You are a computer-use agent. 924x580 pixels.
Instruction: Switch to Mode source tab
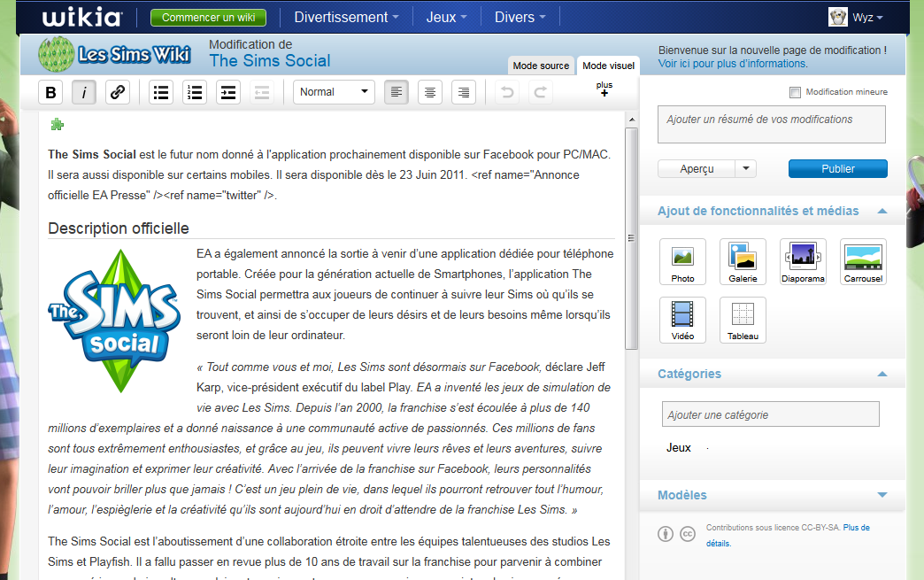click(541, 66)
